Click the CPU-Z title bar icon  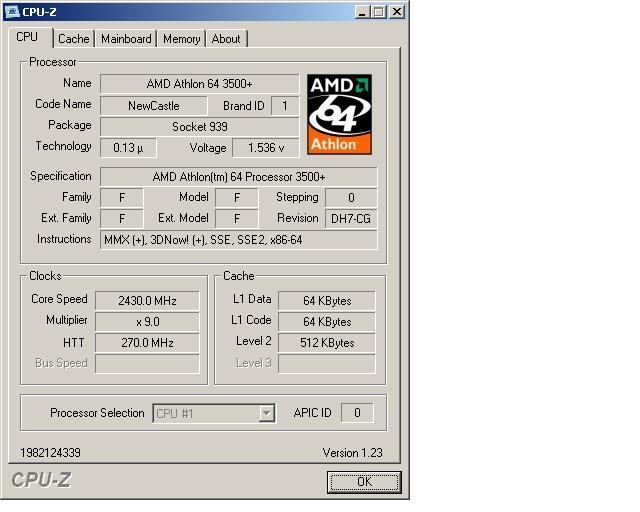[12, 11]
